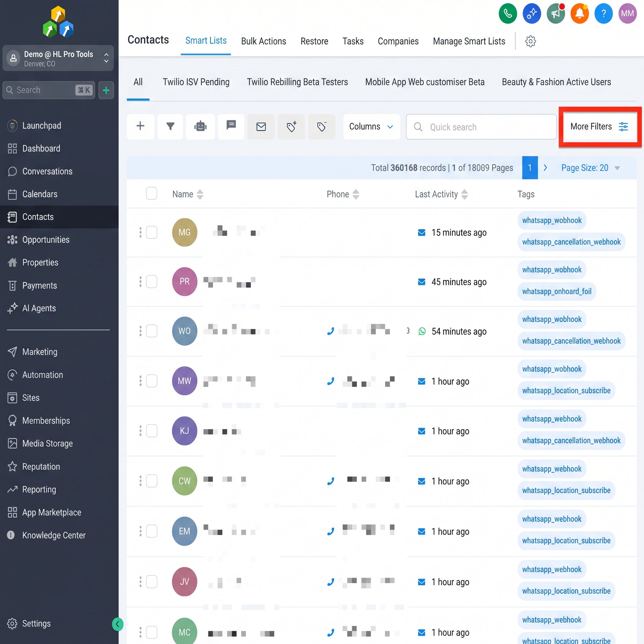
Task: Go to next page arrow in pagination
Action: click(x=545, y=168)
